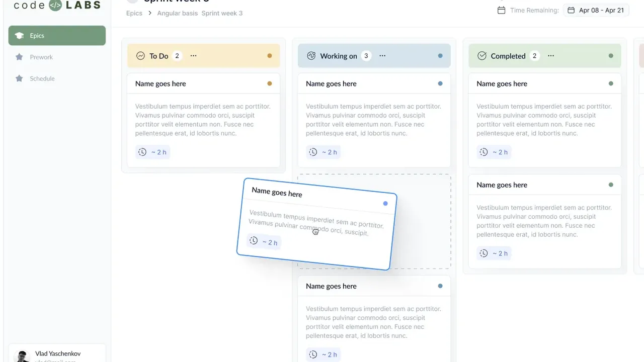Open the Apr 08 - Apr 21 date picker
This screenshot has width=644, height=362.
coord(596,10)
